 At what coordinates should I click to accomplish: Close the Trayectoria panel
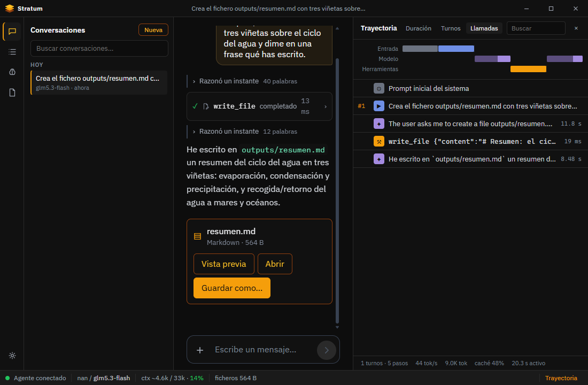click(x=576, y=28)
